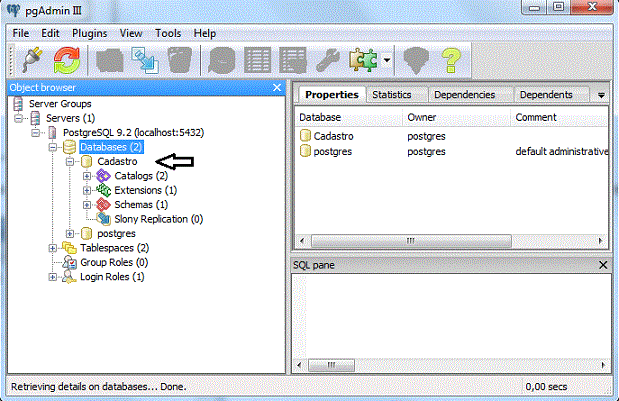619x401 pixels.
Task: Click the disabled Properties toolbar icon
Action: (110, 60)
